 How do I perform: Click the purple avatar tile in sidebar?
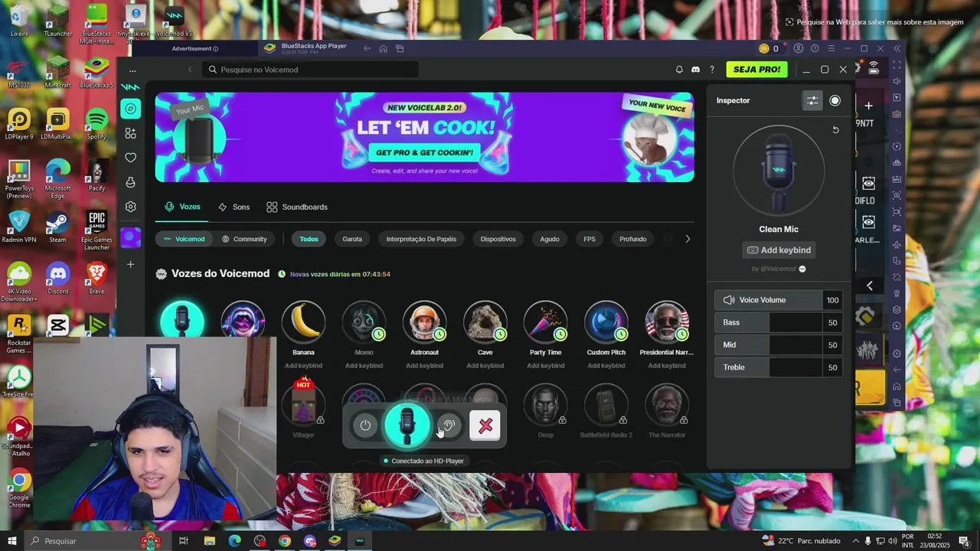(x=130, y=237)
